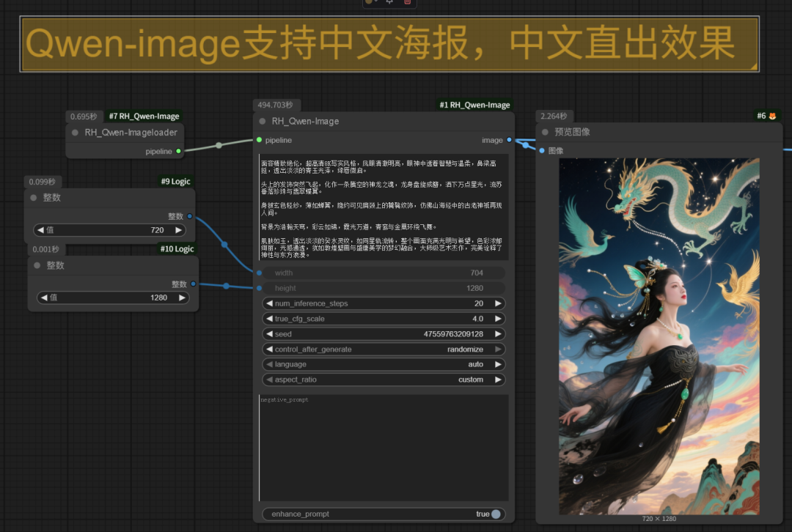Decrement seed with its left arrow
This screenshot has width=792, height=532.
pos(269,333)
